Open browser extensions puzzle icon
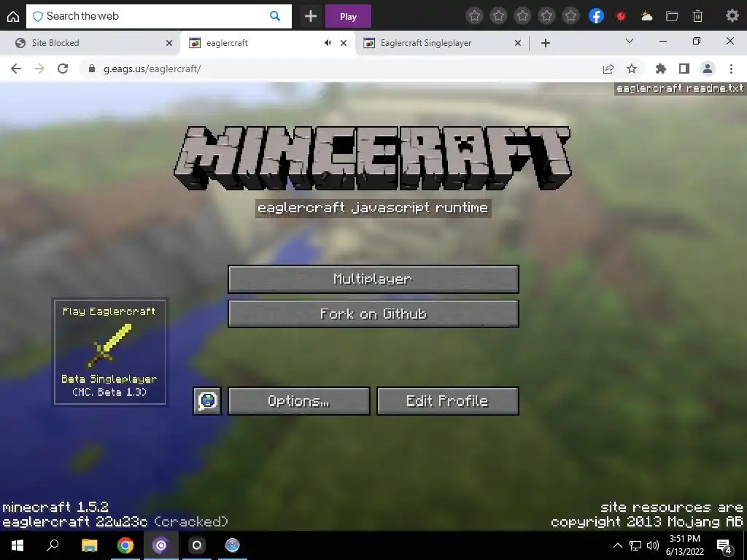The width and height of the screenshot is (747, 560). point(661,69)
